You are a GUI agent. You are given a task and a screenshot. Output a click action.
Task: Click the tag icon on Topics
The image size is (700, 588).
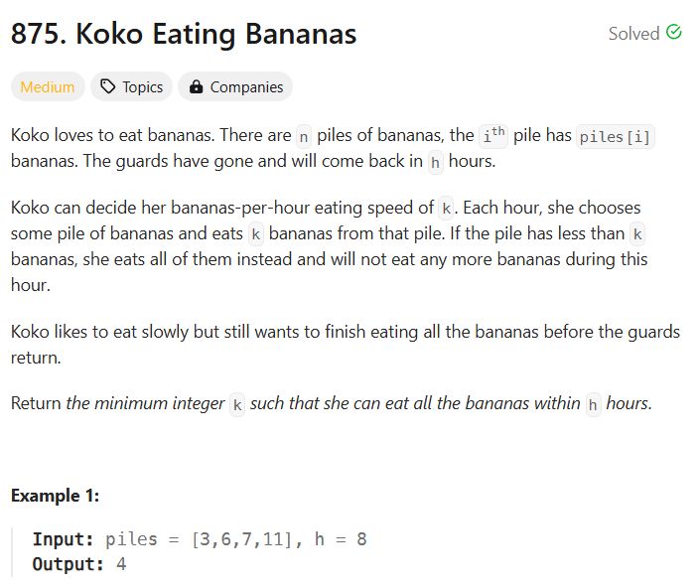point(108,86)
